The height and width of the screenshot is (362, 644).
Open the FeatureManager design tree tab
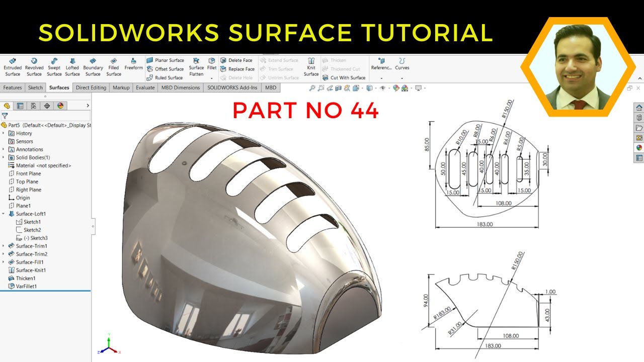coord(7,106)
